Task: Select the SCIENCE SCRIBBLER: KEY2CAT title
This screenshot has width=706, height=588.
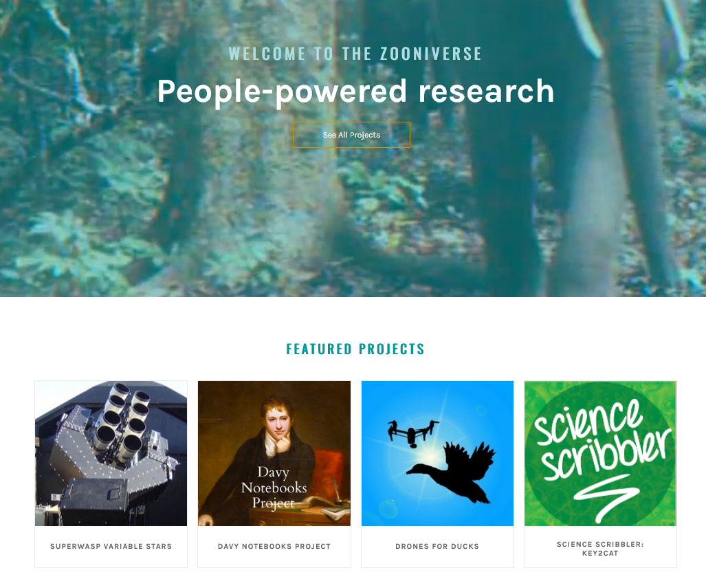Action: (x=600, y=549)
